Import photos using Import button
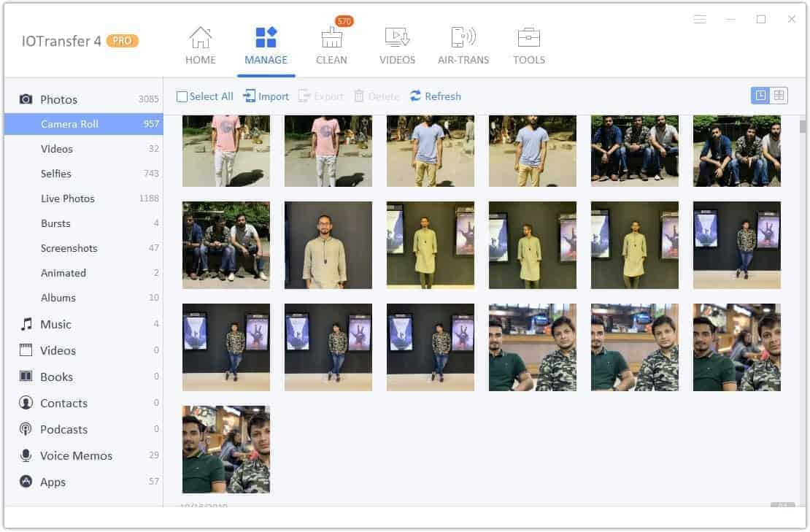 [x=266, y=96]
